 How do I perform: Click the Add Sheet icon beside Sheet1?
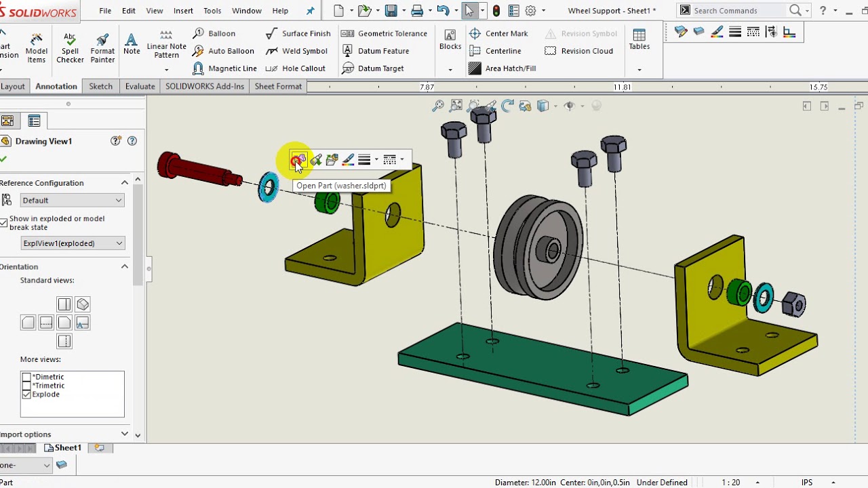[x=100, y=448]
